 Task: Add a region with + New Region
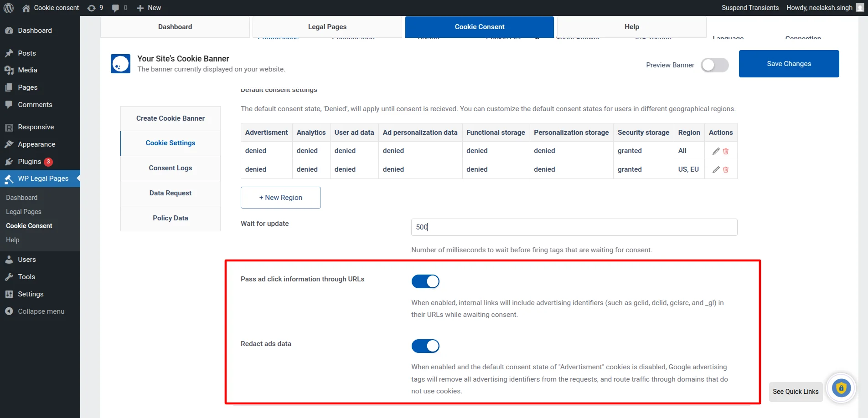pyautogui.click(x=281, y=198)
